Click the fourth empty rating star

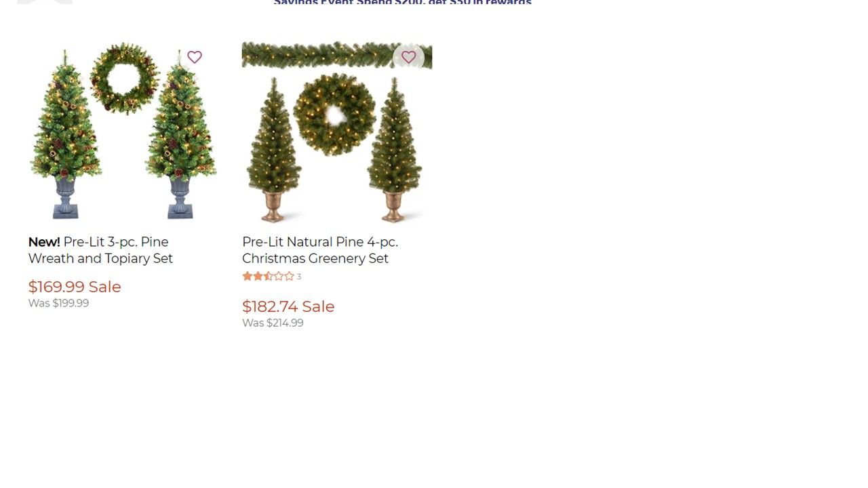click(x=279, y=276)
